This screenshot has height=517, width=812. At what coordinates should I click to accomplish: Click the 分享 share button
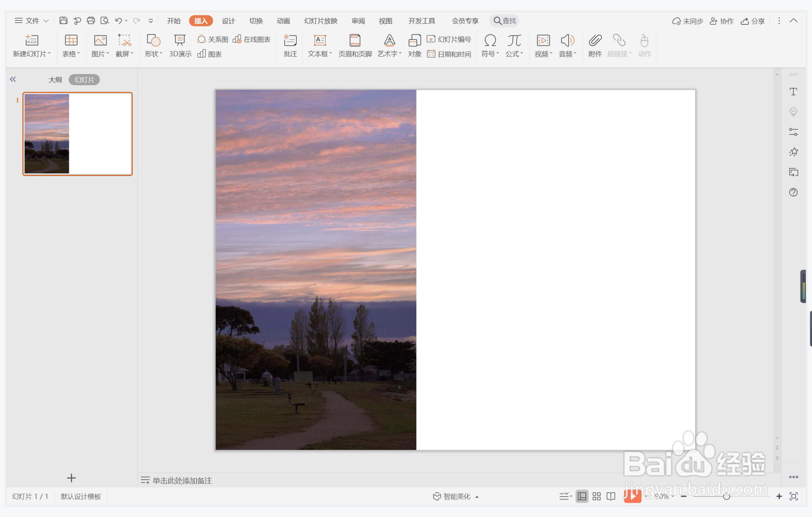753,21
